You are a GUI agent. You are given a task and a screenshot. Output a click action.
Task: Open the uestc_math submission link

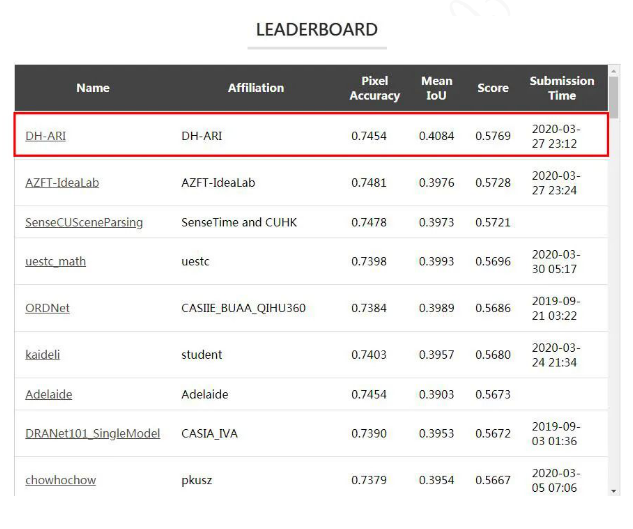(57, 261)
